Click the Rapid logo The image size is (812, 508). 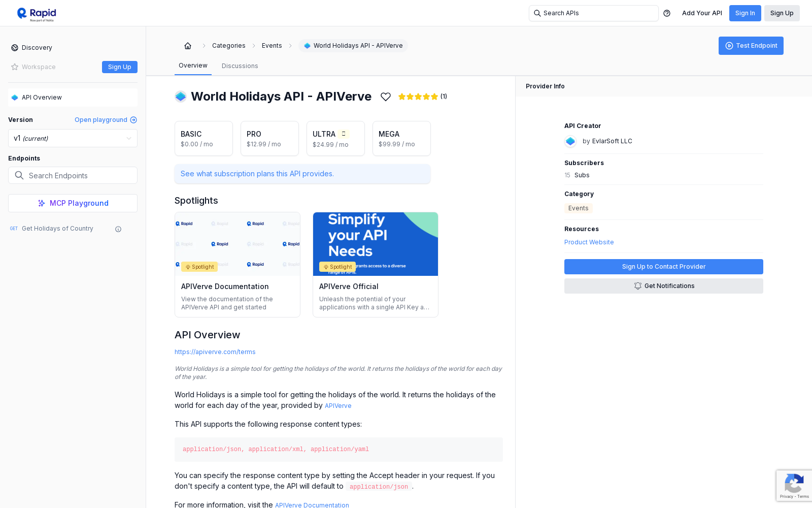[37, 14]
